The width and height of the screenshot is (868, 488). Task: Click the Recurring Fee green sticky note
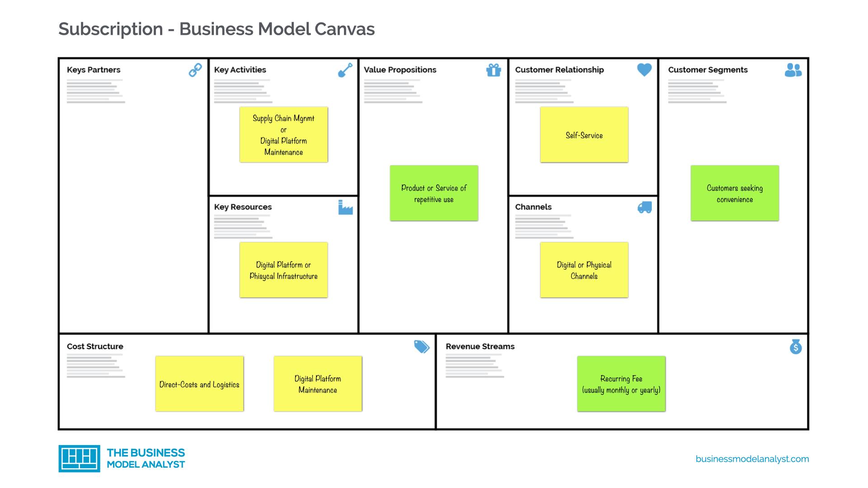point(621,385)
